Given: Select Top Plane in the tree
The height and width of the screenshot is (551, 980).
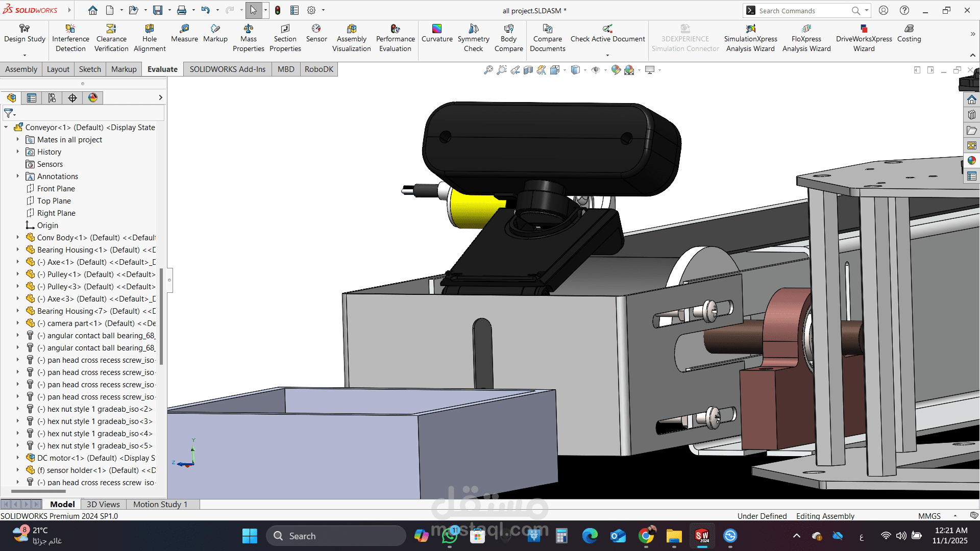Looking at the screenshot, I should 54,201.
